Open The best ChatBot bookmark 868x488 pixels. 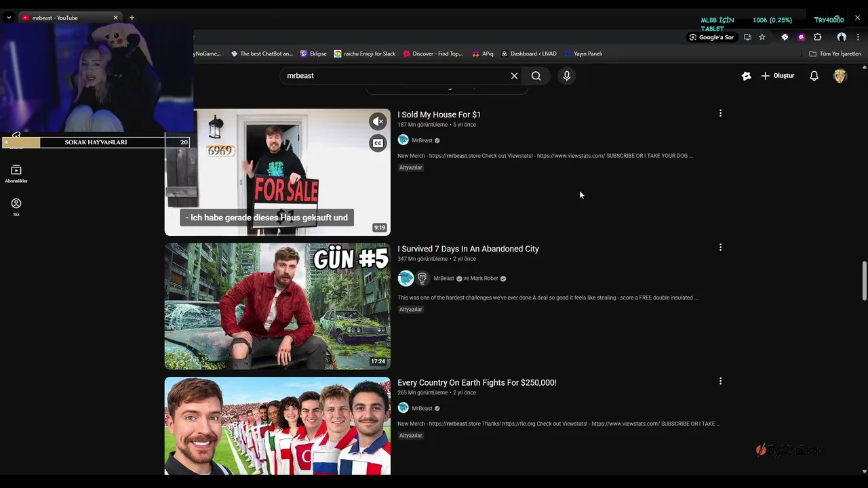coord(262,54)
